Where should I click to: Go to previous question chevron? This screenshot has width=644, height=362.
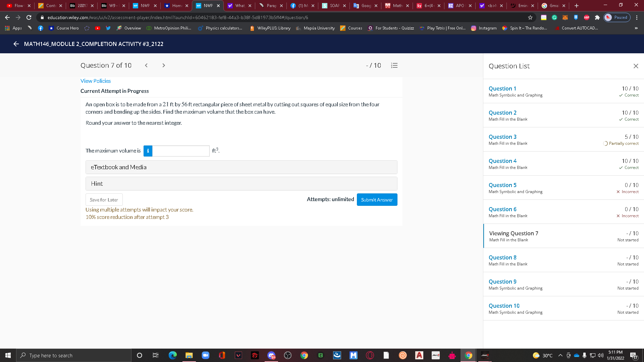click(146, 65)
